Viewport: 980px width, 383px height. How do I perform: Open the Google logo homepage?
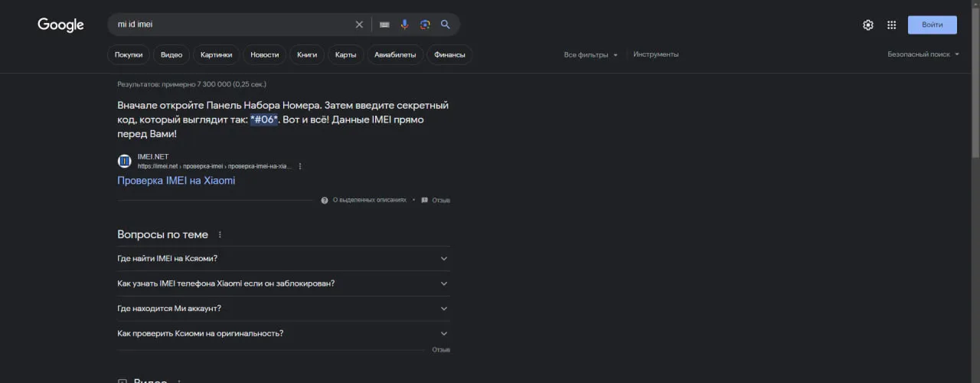pyautogui.click(x=60, y=25)
